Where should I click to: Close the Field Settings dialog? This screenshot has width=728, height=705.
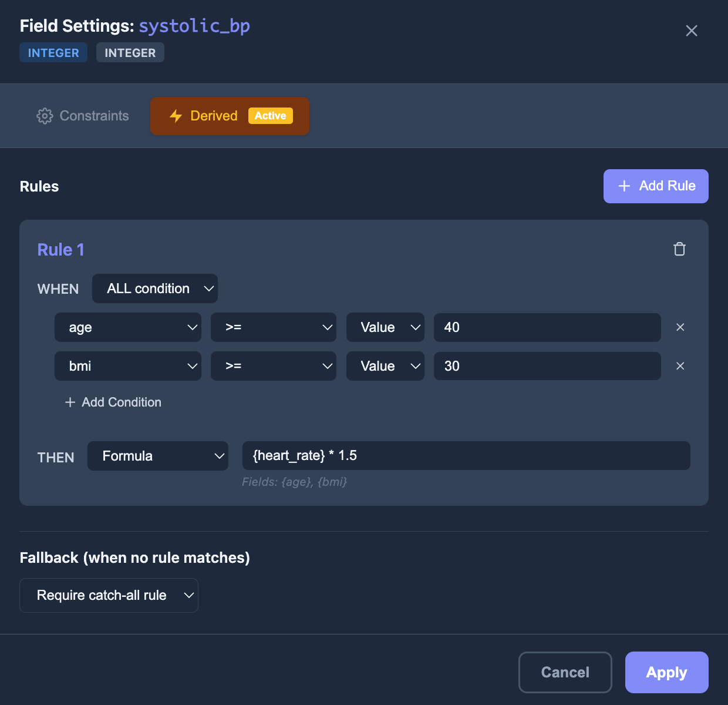coord(691,31)
